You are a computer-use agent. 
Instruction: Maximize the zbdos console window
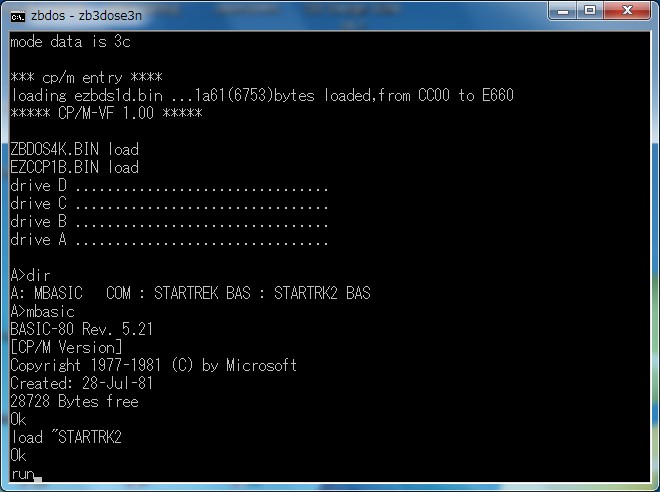(x=590, y=10)
